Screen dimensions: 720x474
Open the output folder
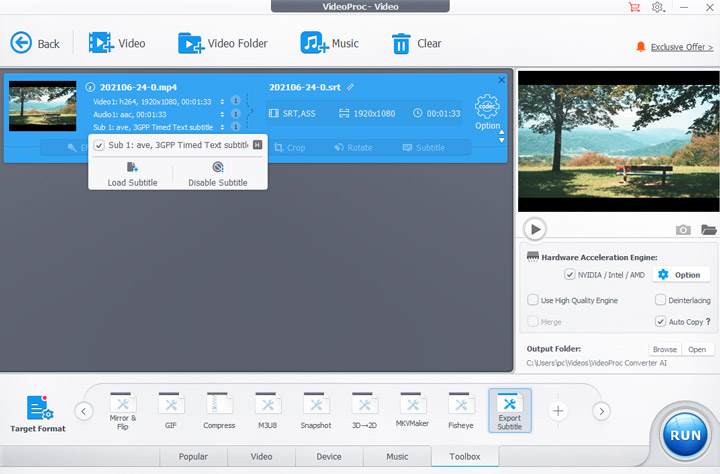point(697,350)
